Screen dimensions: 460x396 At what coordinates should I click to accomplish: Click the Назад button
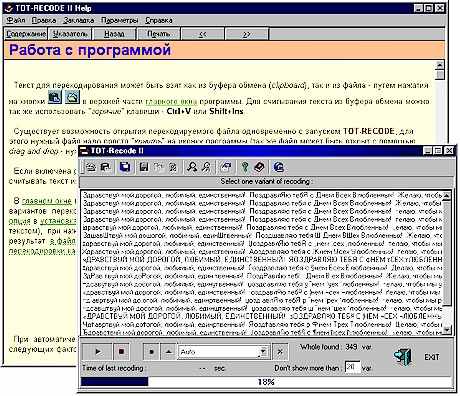click(114, 34)
